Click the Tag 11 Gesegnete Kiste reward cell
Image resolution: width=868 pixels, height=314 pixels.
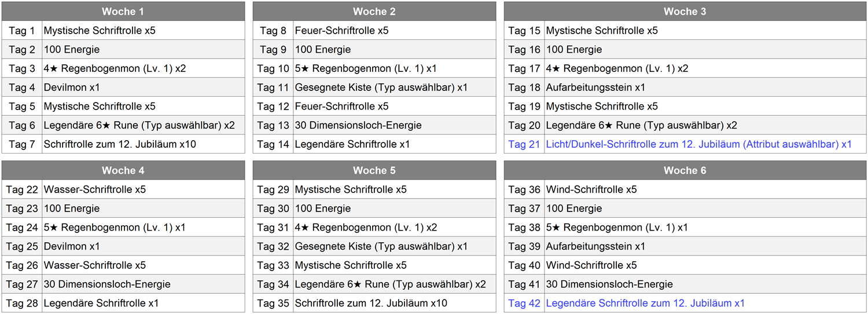pos(381,87)
